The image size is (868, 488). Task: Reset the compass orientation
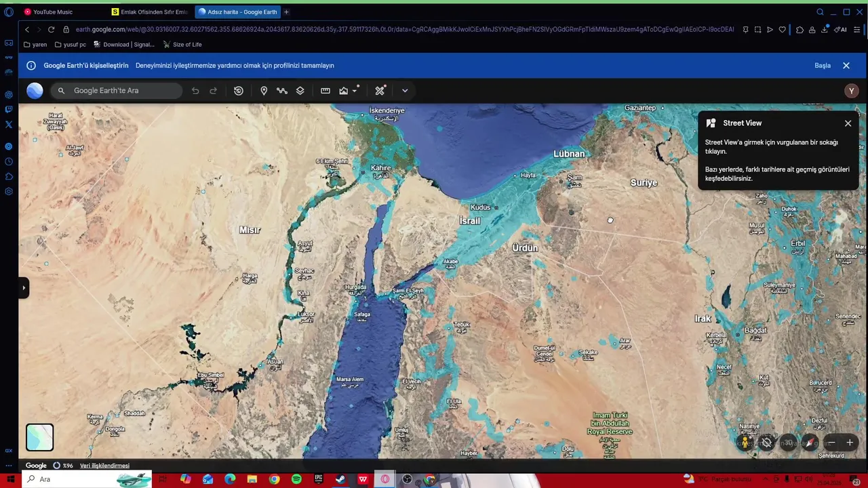[809, 443]
